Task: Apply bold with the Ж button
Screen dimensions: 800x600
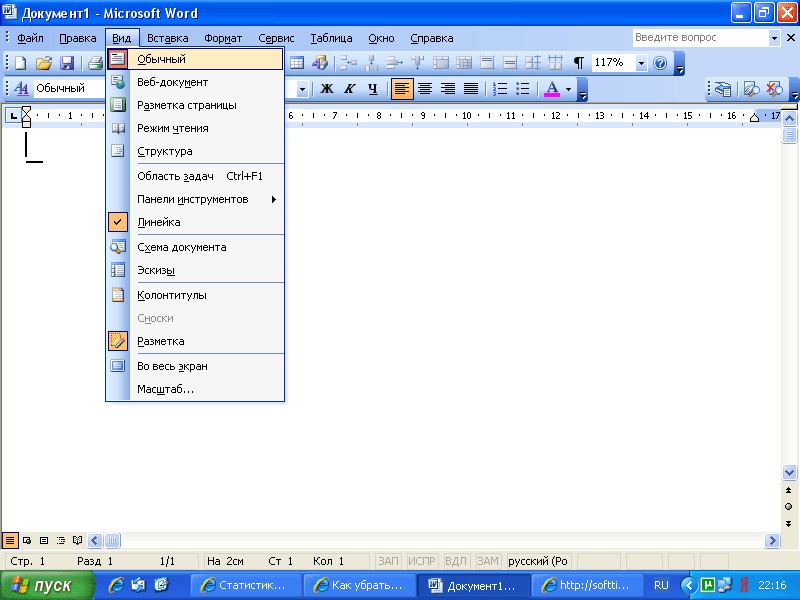Action: tap(327, 89)
